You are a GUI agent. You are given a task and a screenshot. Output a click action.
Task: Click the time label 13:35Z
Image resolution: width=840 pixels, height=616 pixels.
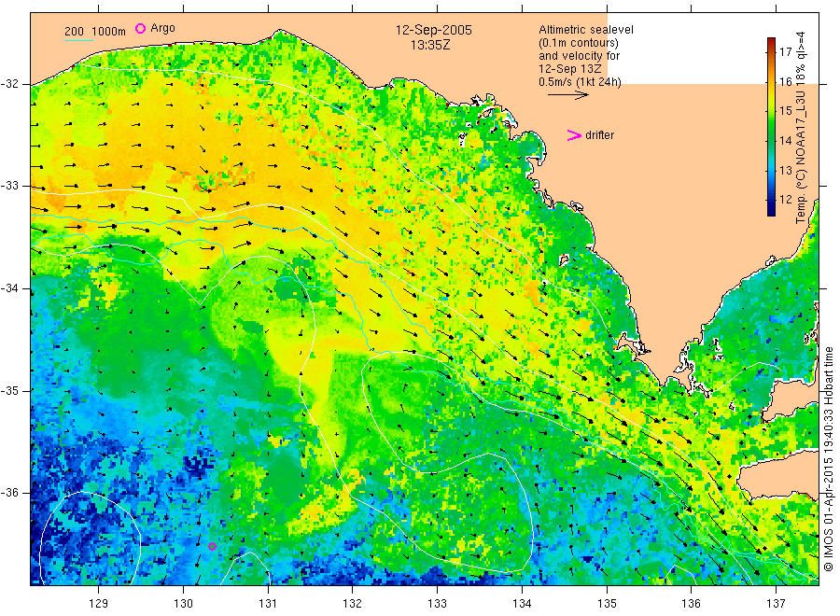(x=430, y=46)
